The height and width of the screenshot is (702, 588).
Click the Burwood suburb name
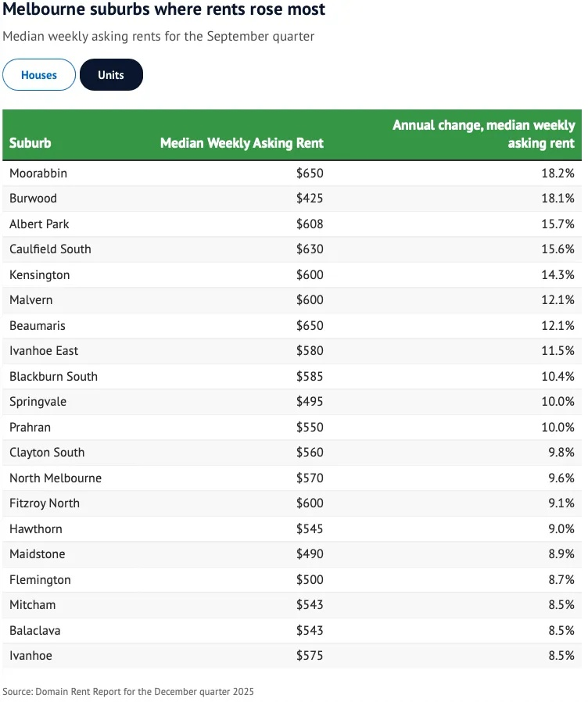(x=33, y=199)
